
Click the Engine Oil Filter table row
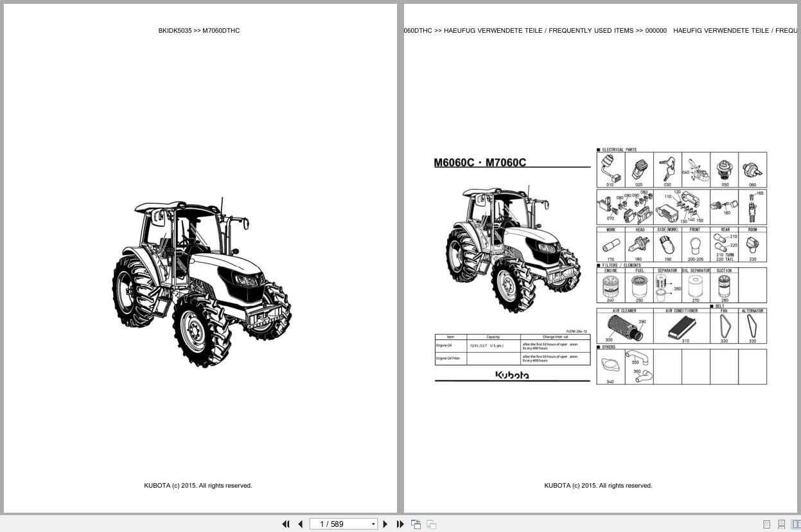512,359
